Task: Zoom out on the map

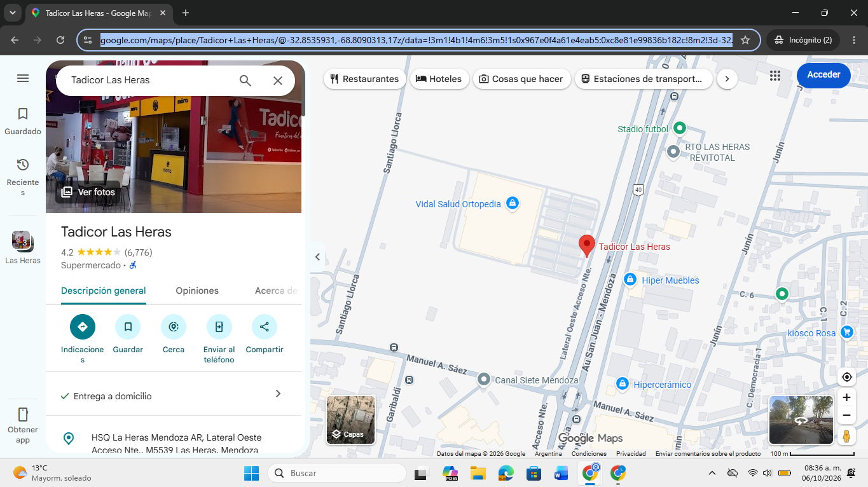Action: [846, 416]
